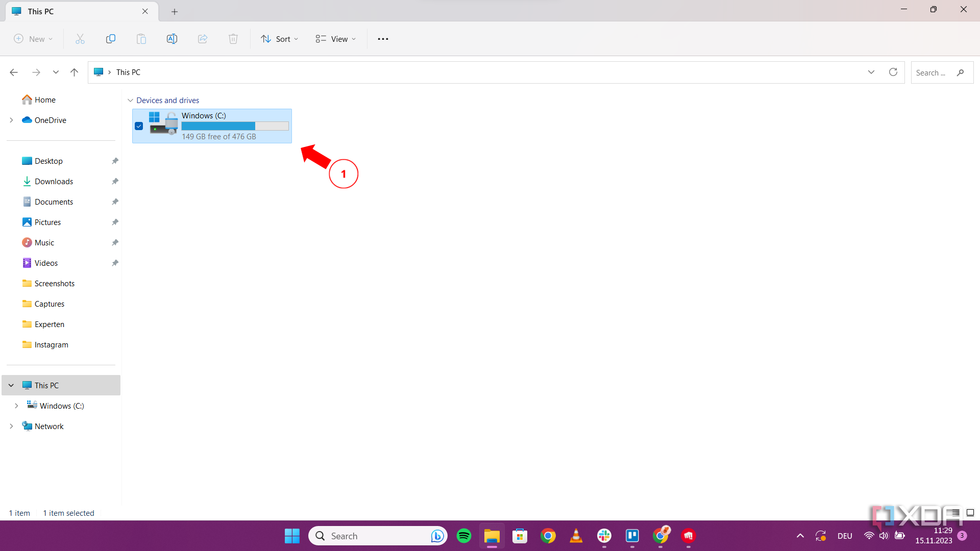Click the Copy icon in toolbar

[111, 39]
